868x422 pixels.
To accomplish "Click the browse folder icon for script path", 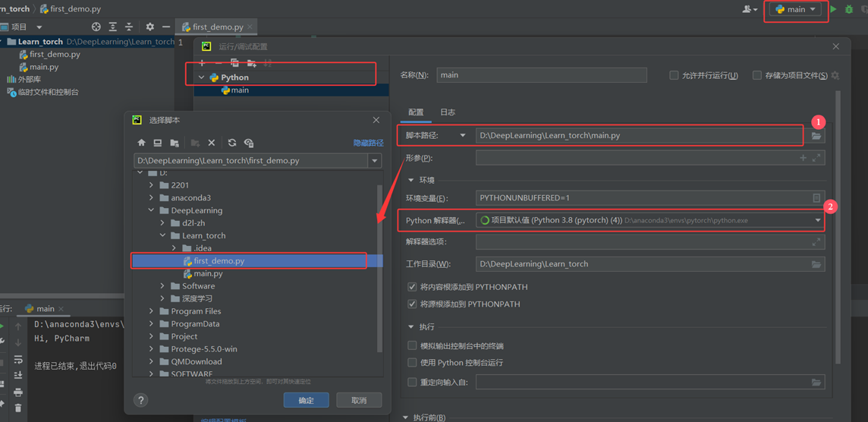I will click(816, 135).
